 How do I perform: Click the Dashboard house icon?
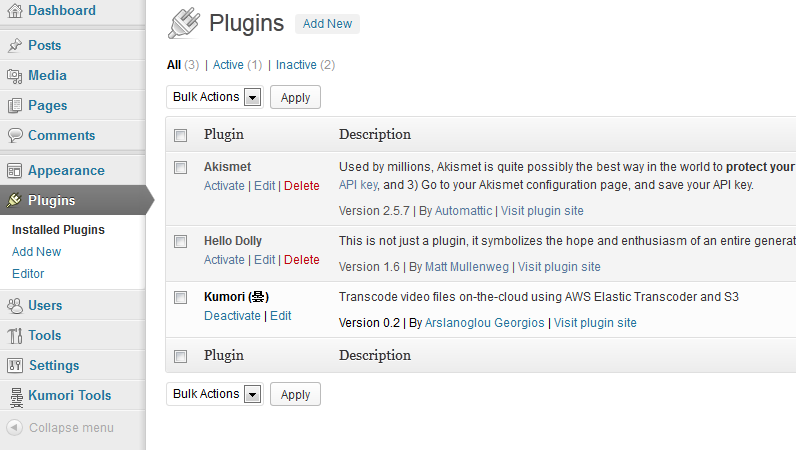pos(15,10)
